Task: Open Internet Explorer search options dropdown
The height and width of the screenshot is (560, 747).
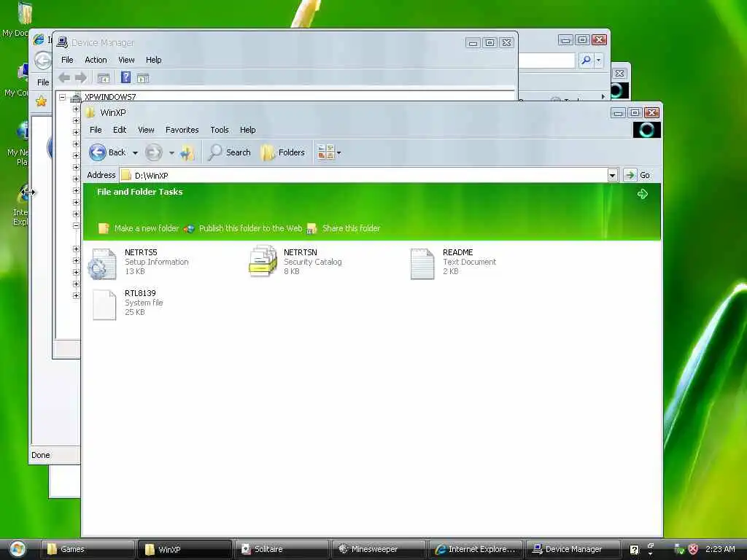Action: pyautogui.click(x=599, y=61)
